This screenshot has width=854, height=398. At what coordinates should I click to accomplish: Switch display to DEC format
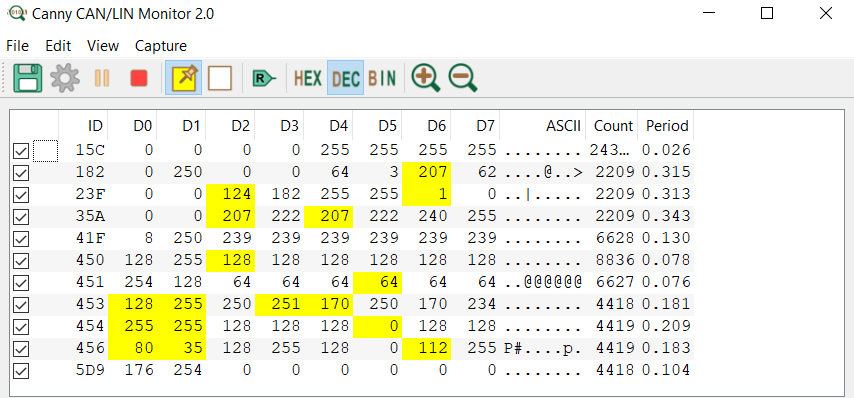coord(345,78)
